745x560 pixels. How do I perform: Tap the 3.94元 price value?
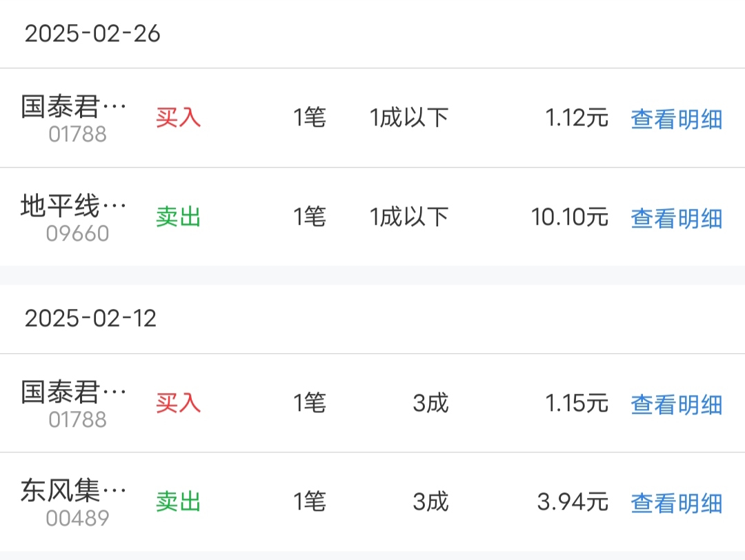click(573, 502)
